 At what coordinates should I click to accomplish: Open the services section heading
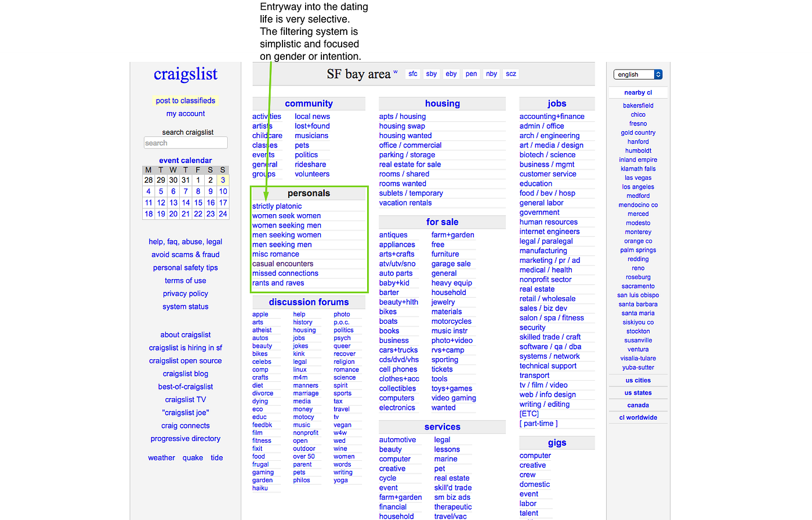pos(443,427)
